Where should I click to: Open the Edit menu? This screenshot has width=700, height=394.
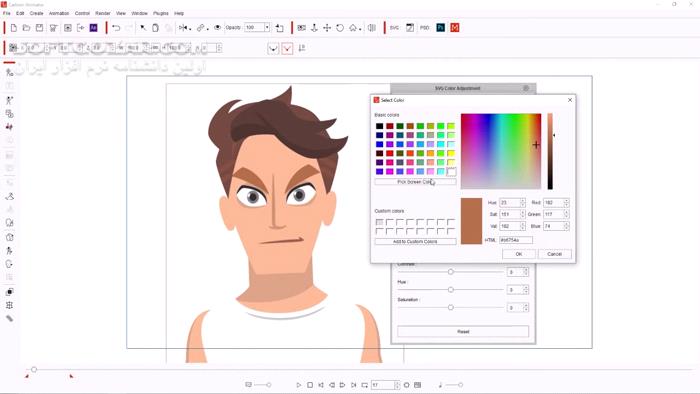pos(20,13)
